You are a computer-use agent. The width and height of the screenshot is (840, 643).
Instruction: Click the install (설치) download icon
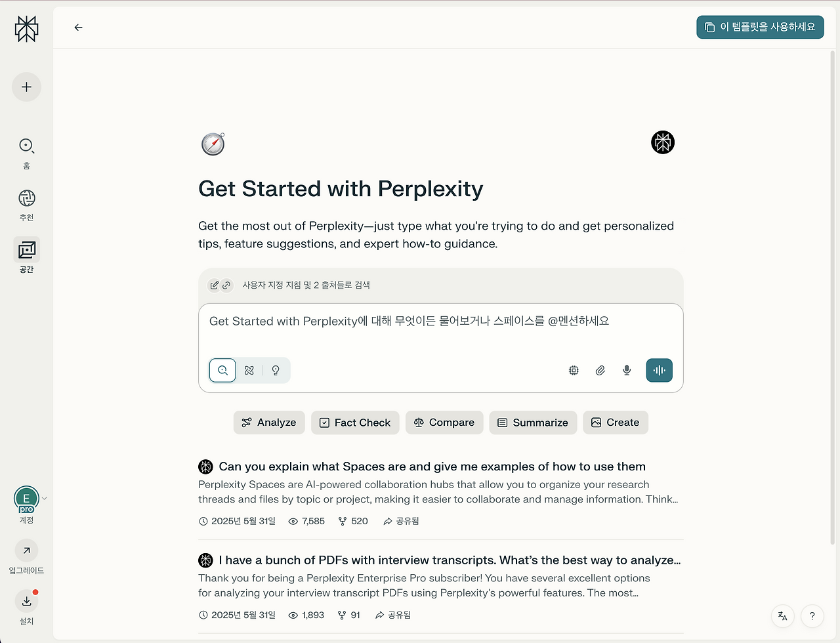point(26,601)
